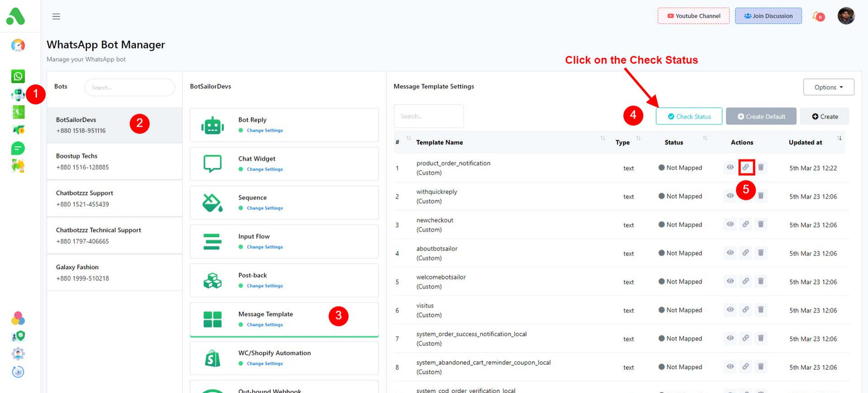Viewport: 868px width, 393px height.
Task: Click the WhatsApp icon in left sidebar
Action: (18, 77)
